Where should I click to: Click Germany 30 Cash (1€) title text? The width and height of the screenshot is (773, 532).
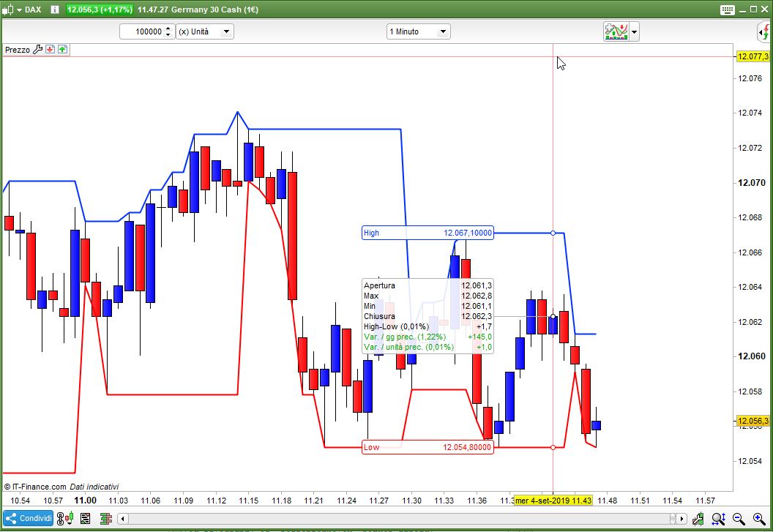coord(214,10)
